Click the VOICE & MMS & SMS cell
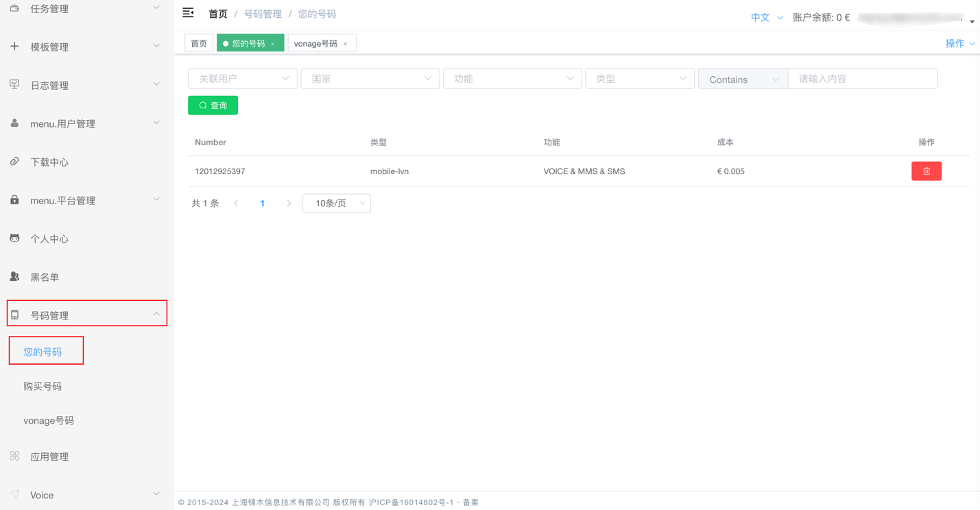 coord(584,171)
